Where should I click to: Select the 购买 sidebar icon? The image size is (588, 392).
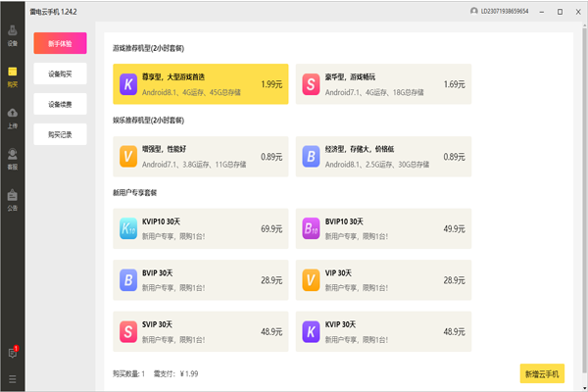[12, 76]
